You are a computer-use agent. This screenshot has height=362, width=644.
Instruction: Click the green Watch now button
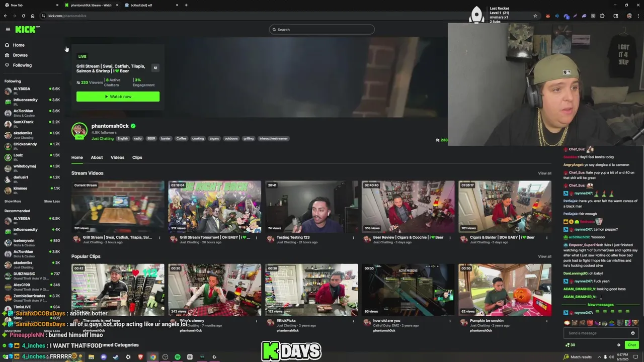click(x=118, y=97)
